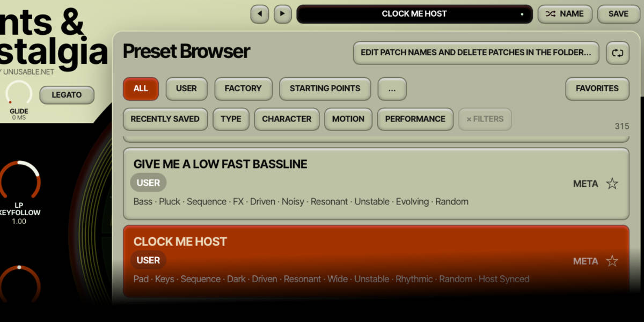This screenshot has width=644, height=322.
Task: Open Edit patch names and delete patches
Action: pos(476,53)
